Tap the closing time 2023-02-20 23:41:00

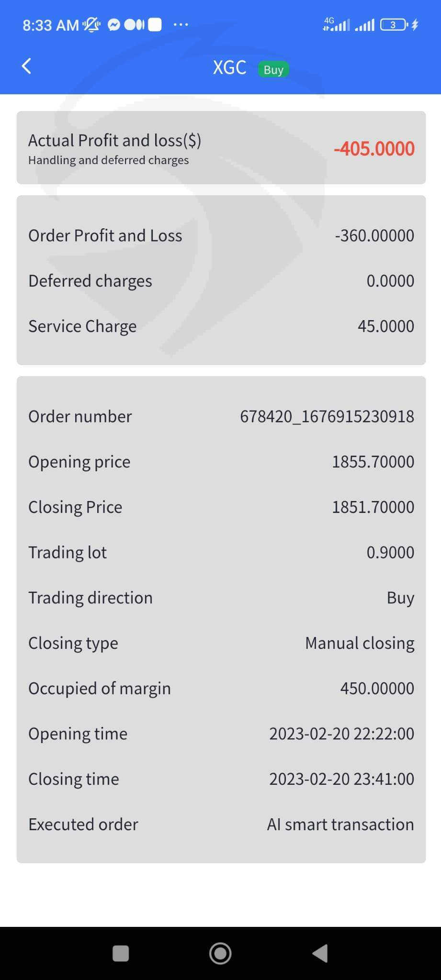tap(341, 779)
